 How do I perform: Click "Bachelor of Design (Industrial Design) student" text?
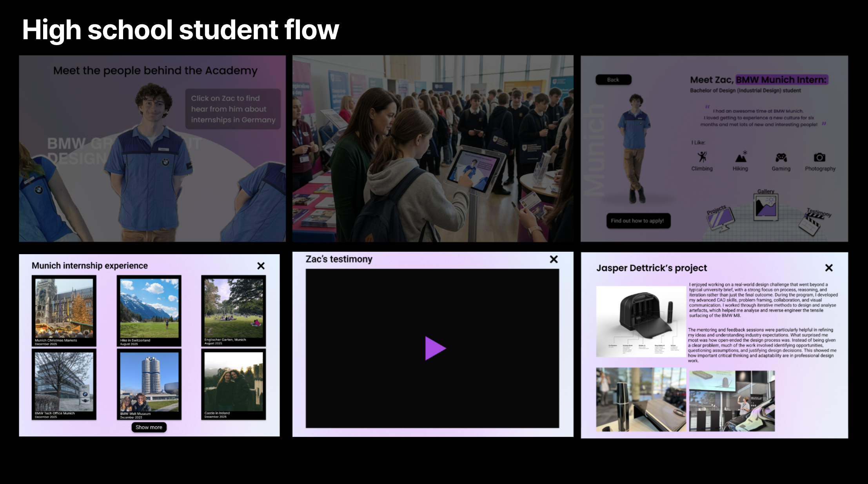[x=745, y=91]
